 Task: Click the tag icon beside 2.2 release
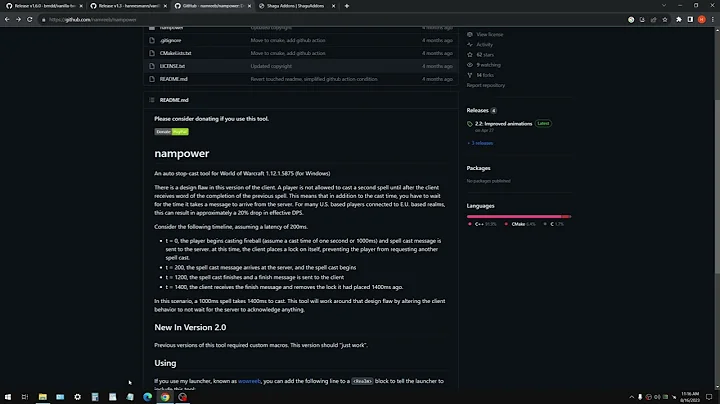pos(470,124)
